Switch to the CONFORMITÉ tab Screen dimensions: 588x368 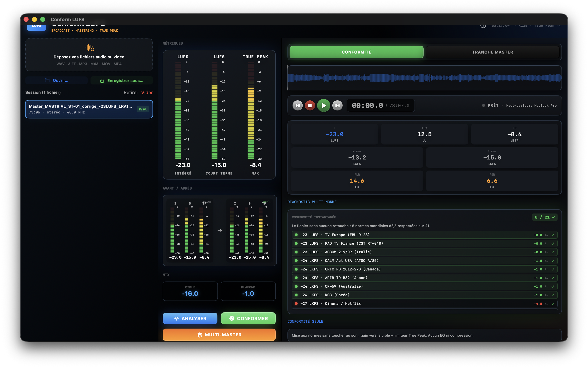[356, 52]
